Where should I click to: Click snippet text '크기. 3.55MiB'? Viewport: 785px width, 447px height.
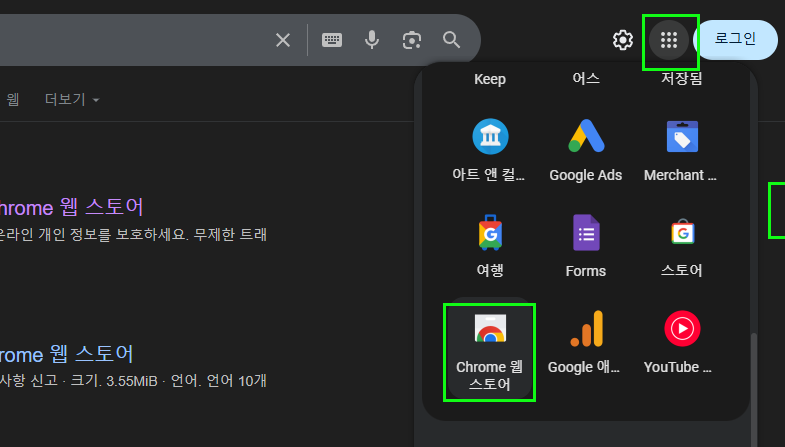(114, 381)
